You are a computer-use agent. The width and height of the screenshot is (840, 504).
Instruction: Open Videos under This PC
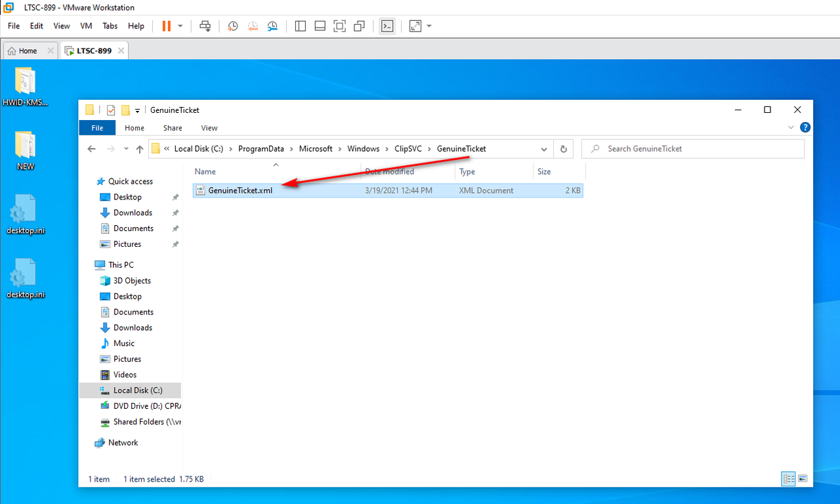[125, 375]
